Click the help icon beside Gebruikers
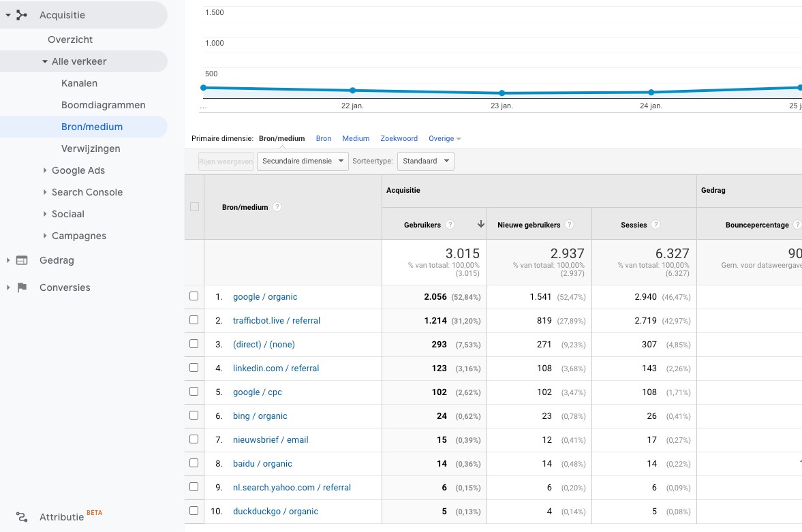The height and width of the screenshot is (532, 802). [x=450, y=225]
